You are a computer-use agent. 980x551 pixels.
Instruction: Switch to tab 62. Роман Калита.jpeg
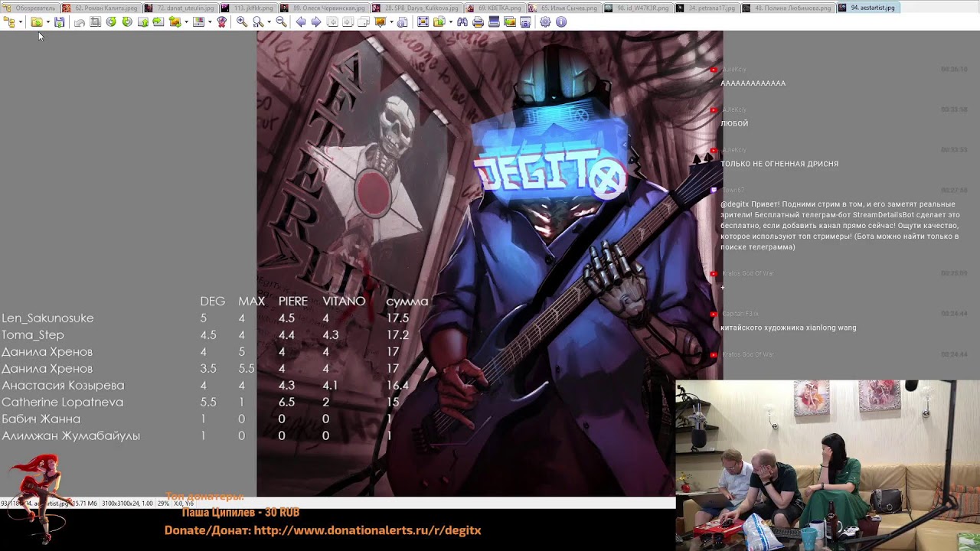101,8
